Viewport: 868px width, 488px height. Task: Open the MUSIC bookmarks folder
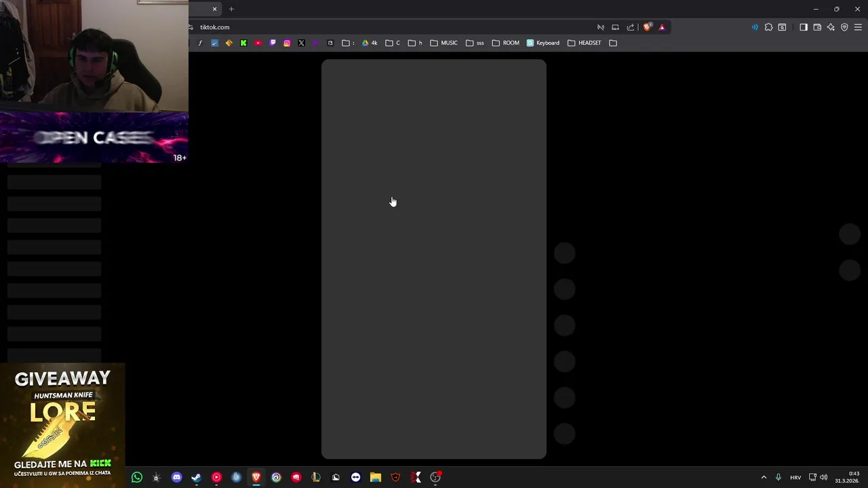tap(444, 43)
